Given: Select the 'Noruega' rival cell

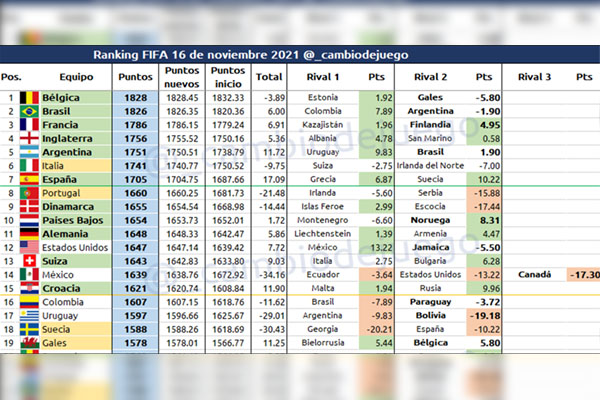Looking at the screenshot, I should click(430, 220).
